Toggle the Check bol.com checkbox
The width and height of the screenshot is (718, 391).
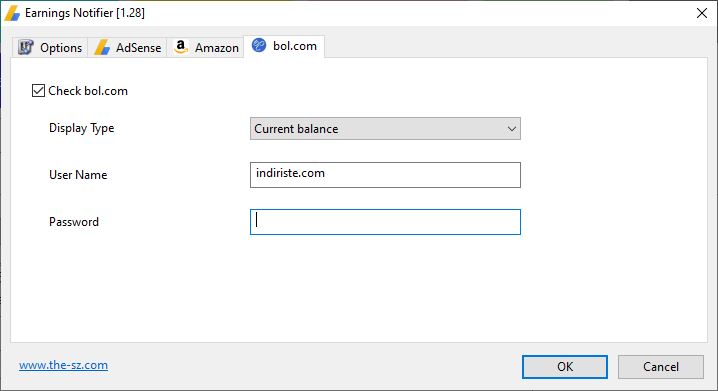(x=38, y=91)
